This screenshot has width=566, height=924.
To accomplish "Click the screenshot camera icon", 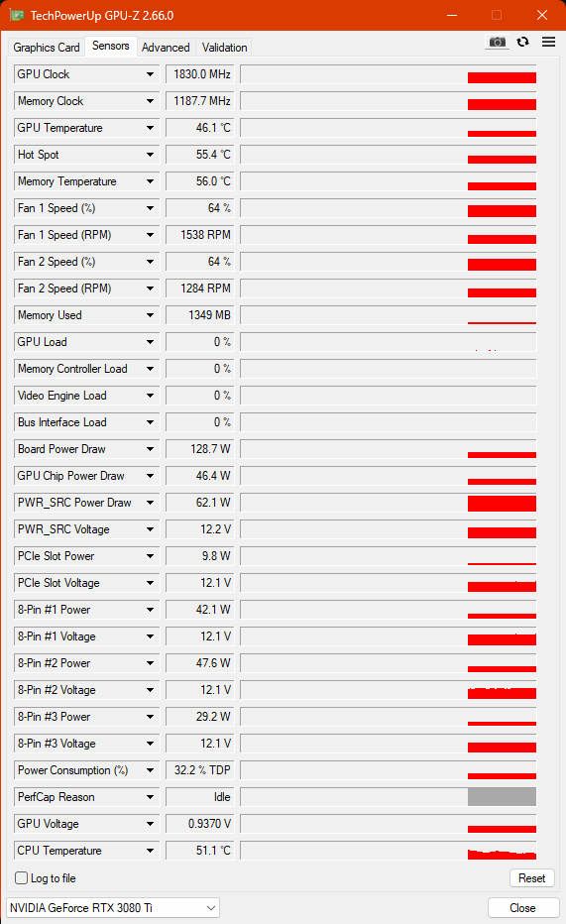I will (x=498, y=42).
